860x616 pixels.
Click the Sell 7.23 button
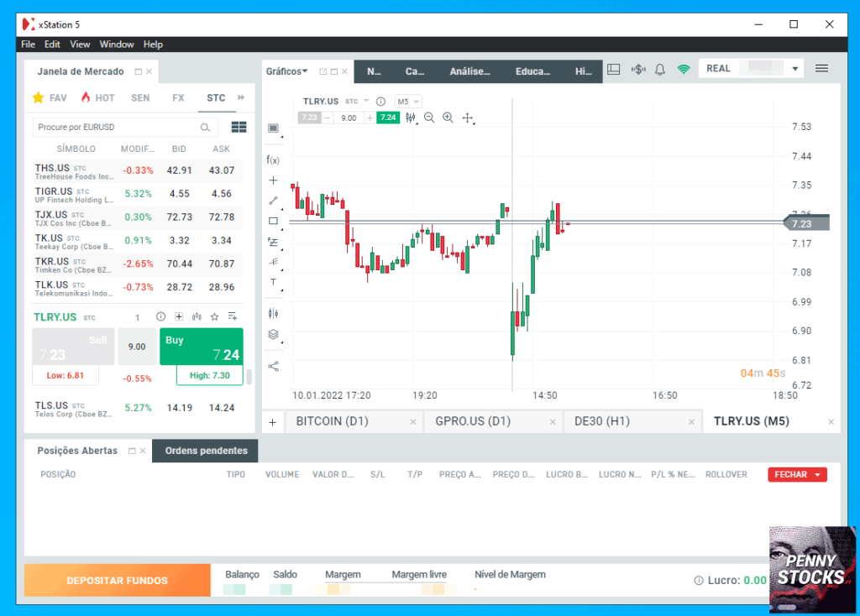click(73, 347)
